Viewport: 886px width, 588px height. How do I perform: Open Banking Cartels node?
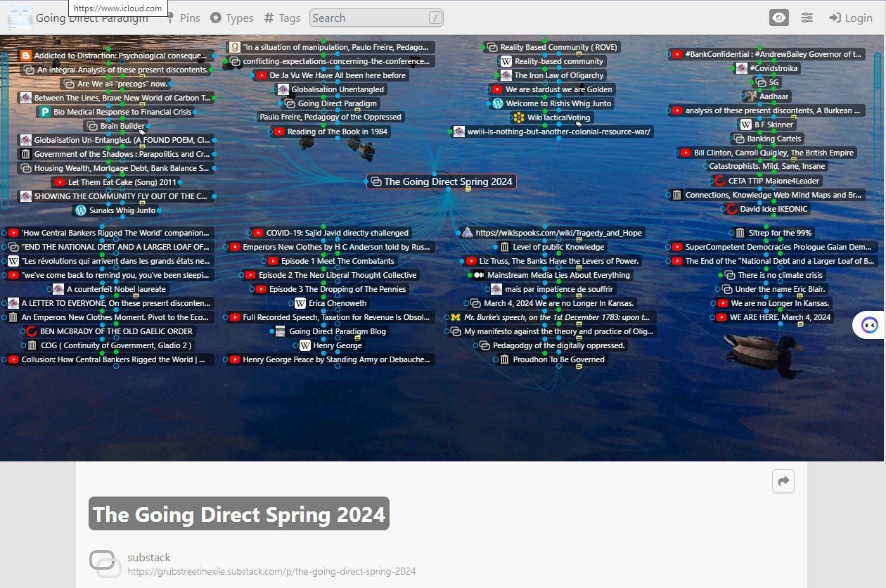(x=767, y=139)
